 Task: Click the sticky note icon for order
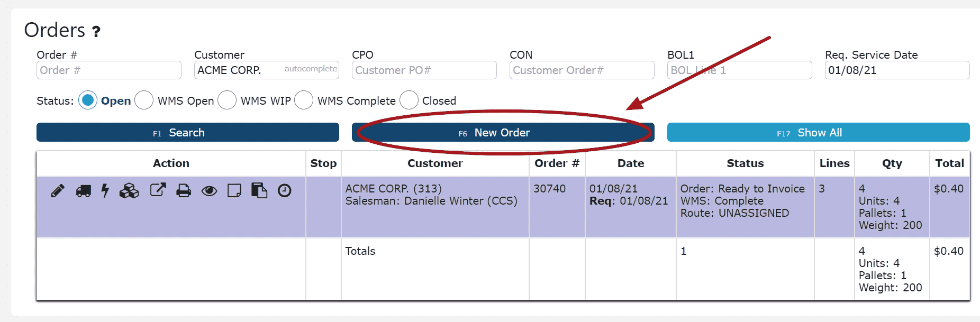pyautogui.click(x=234, y=191)
